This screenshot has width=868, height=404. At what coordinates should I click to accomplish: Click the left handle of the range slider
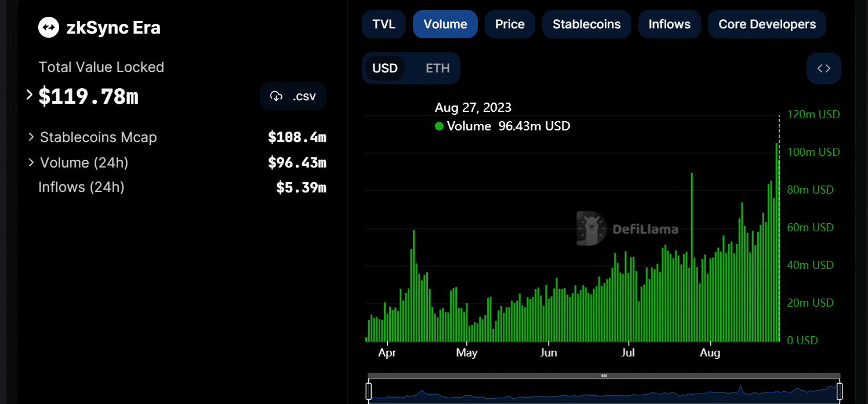(368, 391)
